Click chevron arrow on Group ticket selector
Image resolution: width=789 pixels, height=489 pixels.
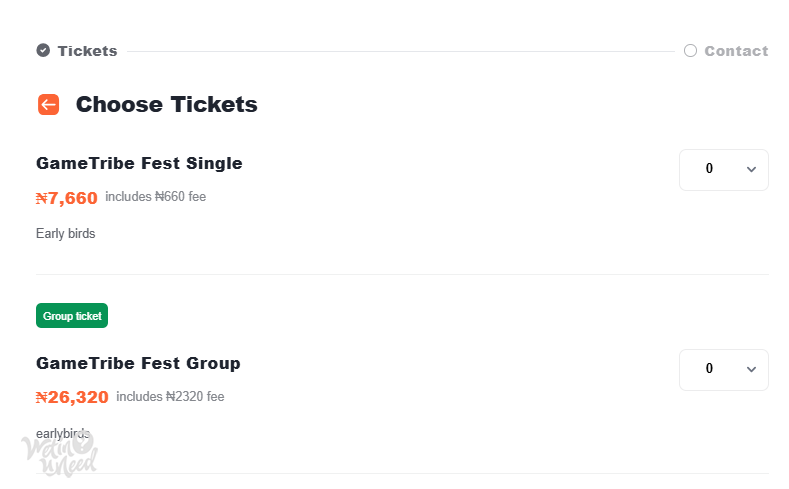click(751, 370)
